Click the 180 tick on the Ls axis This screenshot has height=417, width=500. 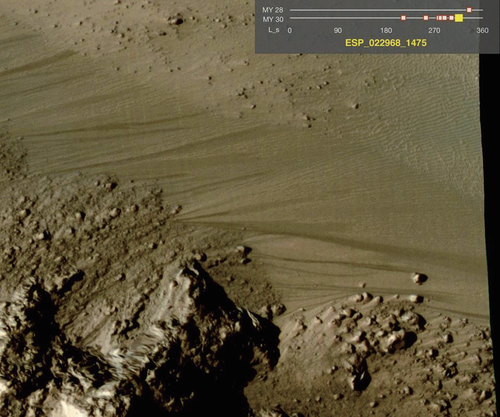[x=386, y=30]
